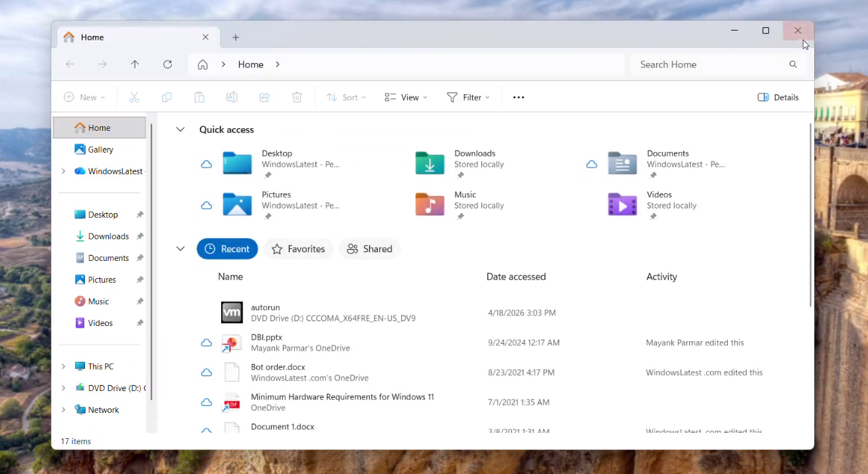Click the Paste clipboard icon
The height and width of the screenshot is (474, 868).
coord(199,98)
